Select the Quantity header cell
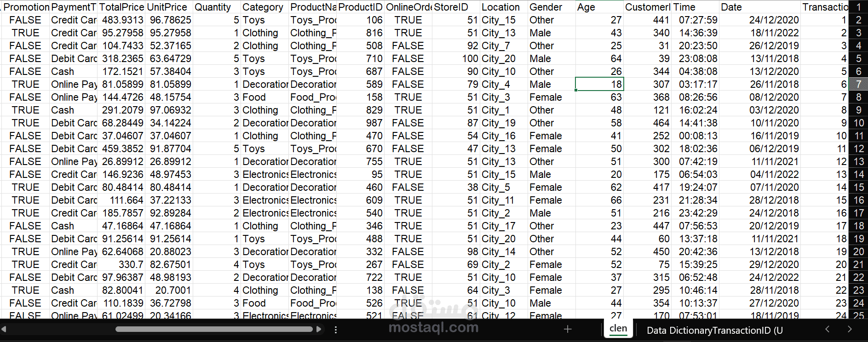The image size is (868, 342). tap(217, 7)
